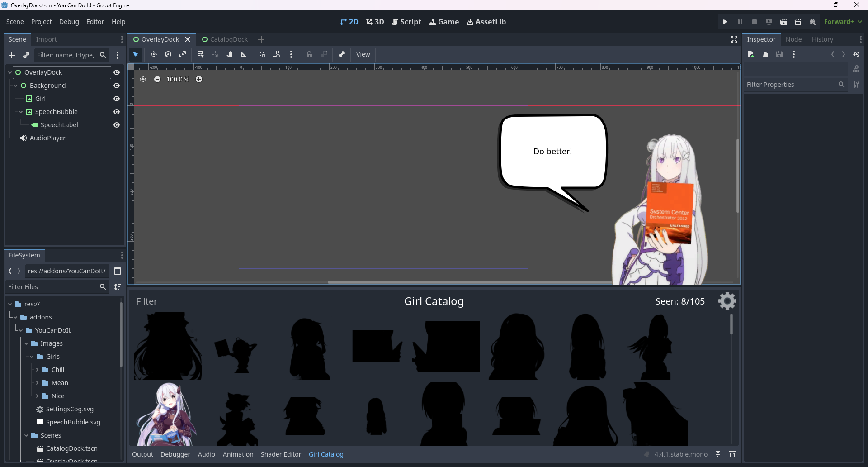The image size is (868, 467).
Task: Open Girl Catalog settings gear
Action: click(x=727, y=301)
